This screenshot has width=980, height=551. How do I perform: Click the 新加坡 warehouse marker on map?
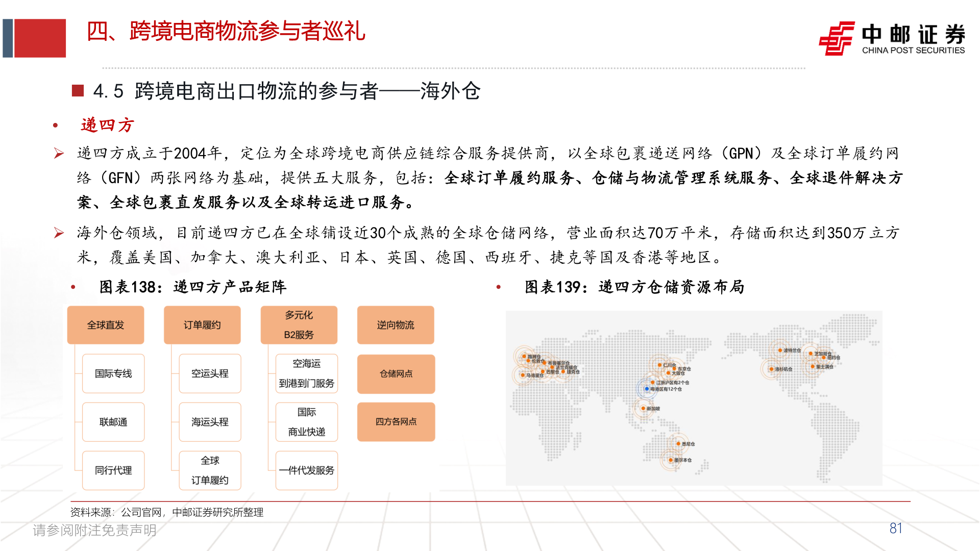click(x=643, y=409)
